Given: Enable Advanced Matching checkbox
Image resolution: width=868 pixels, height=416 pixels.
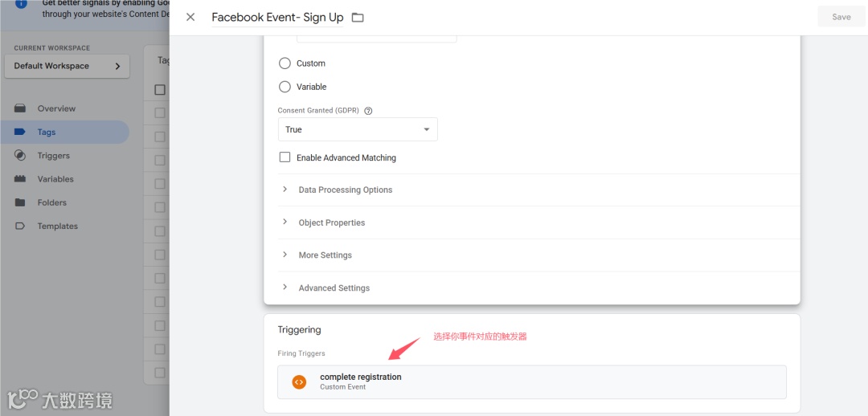Looking at the screenshot, I should [285, 157].
